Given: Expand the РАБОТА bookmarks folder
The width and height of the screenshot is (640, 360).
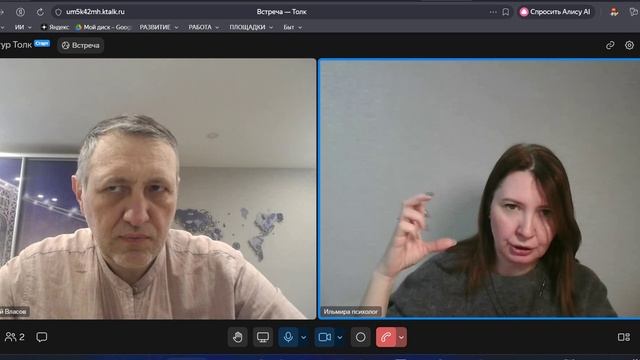Looking at the screenshot, I should [x=203, y=27].
